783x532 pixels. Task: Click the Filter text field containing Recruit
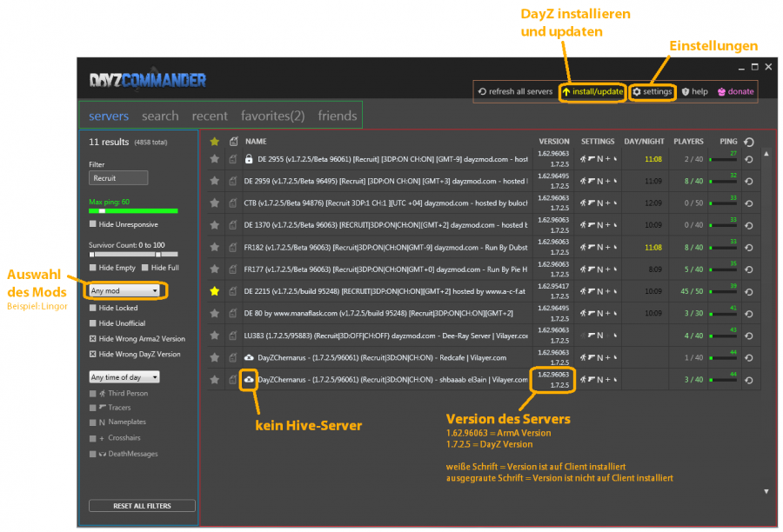[x=118, y=178]
